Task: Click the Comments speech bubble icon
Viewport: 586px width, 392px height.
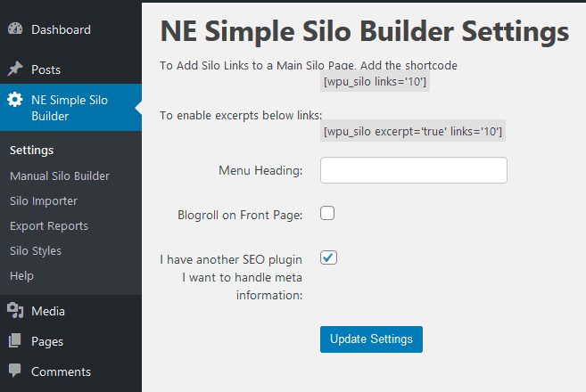Action: click(15, 371)
